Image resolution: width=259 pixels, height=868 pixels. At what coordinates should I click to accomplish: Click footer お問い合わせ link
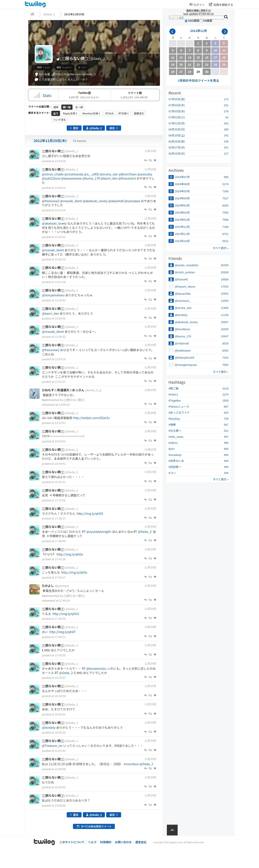[123, 842]
